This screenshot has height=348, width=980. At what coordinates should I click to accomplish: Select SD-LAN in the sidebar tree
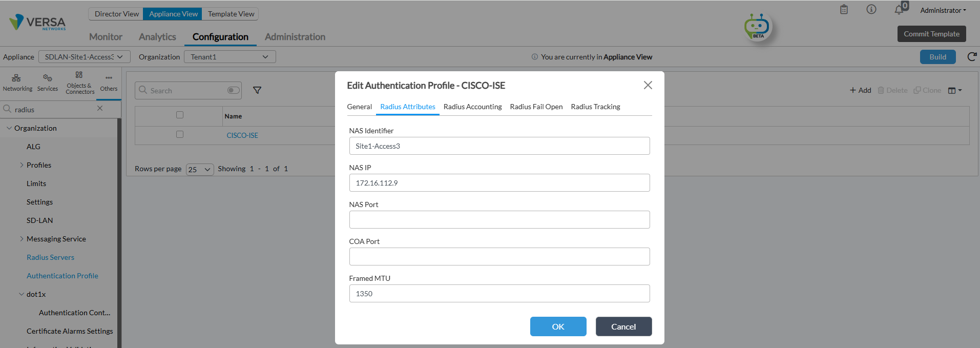tap(39, 220)
